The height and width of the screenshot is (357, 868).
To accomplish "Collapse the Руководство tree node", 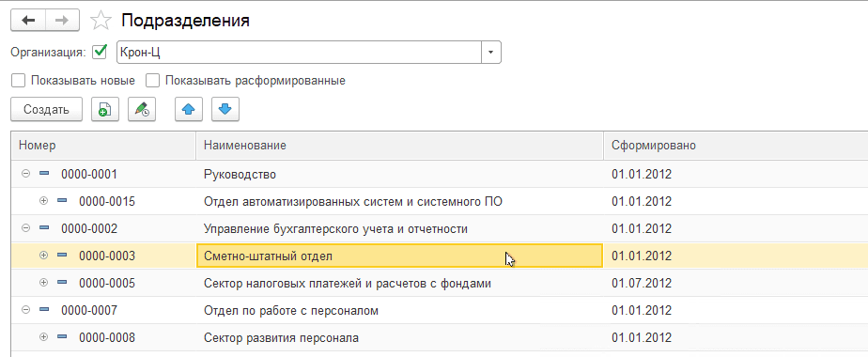I will coord(25,175).
